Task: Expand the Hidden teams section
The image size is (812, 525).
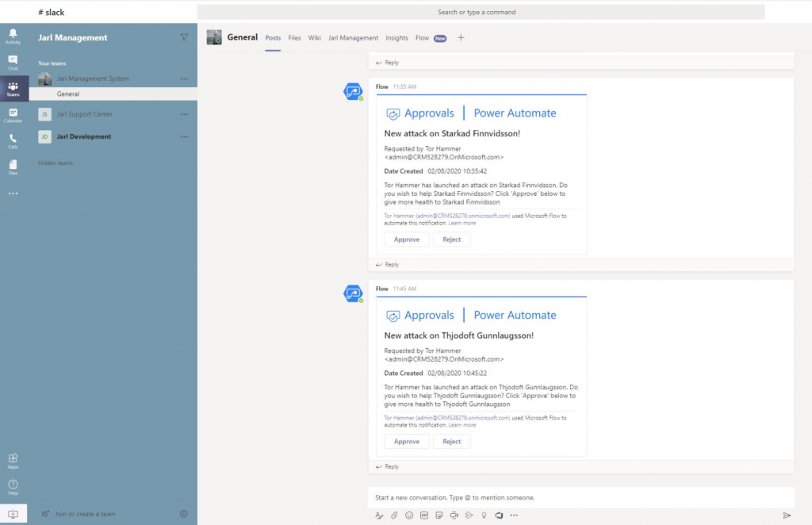Action: click(56, 163)
